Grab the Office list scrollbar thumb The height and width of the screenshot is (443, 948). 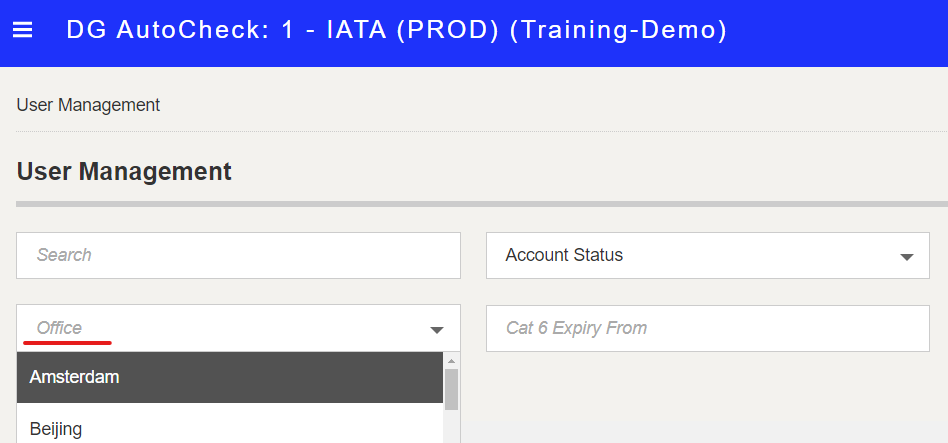click(451, 389)
